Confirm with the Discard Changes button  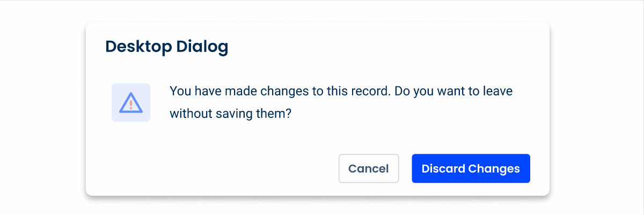(x=471, y=168)
